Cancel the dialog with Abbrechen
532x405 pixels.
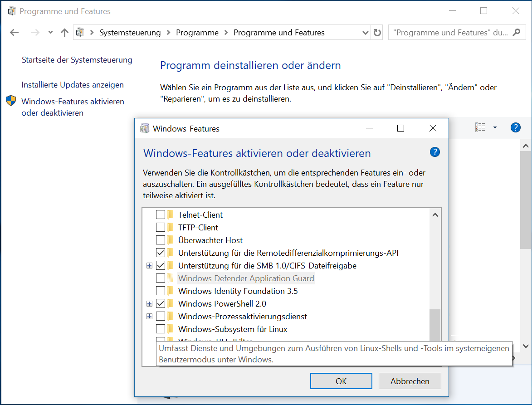click(x=410, y=381)
